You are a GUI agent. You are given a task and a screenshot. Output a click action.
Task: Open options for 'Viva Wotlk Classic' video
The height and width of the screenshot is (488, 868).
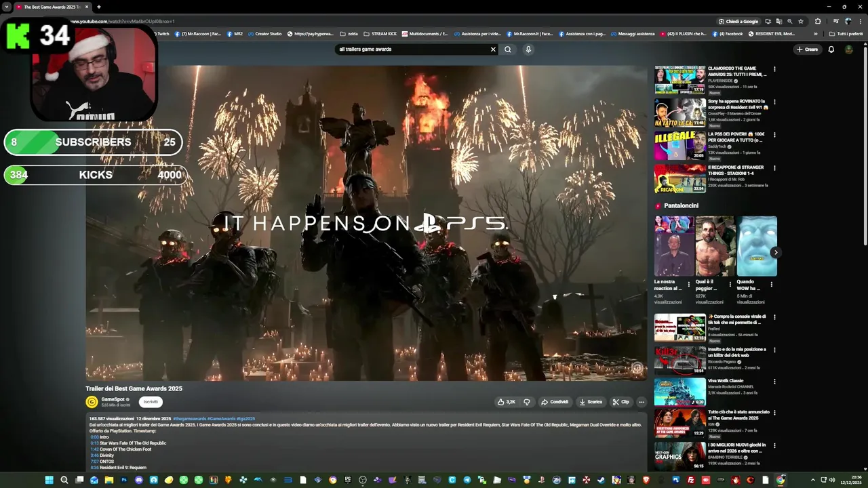coord(774,382)
